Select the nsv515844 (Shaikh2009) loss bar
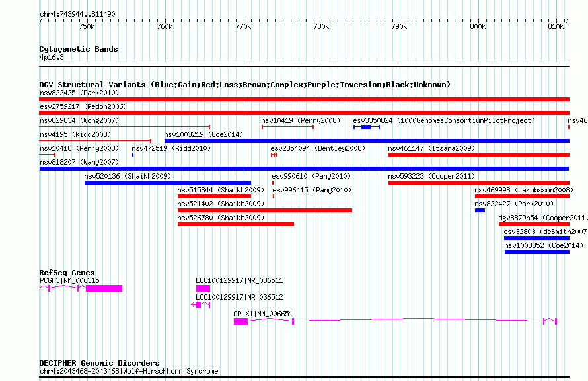The image size is (588, 381). 214,196
